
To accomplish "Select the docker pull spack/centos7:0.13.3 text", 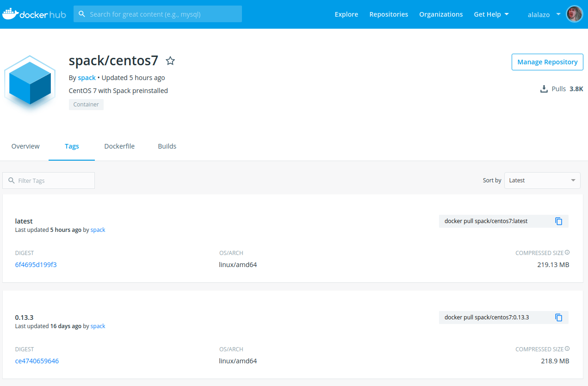I will (x=487, y=318).
